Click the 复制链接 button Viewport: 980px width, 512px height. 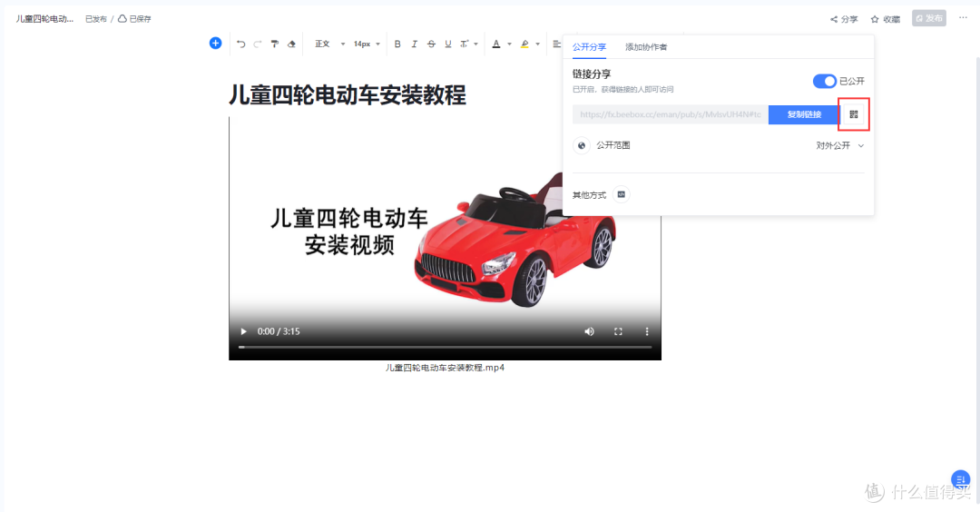(804, 114)
